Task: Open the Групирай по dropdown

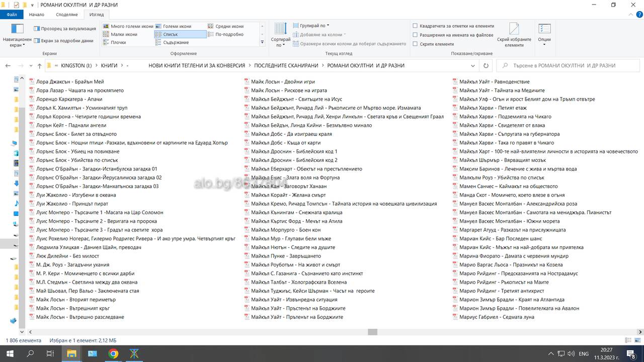Action: pyautogui.click(x=311, y=26)
